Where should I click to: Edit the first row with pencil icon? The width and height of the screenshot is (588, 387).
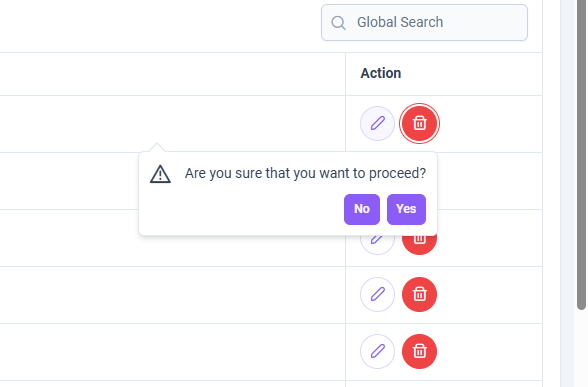377,123
